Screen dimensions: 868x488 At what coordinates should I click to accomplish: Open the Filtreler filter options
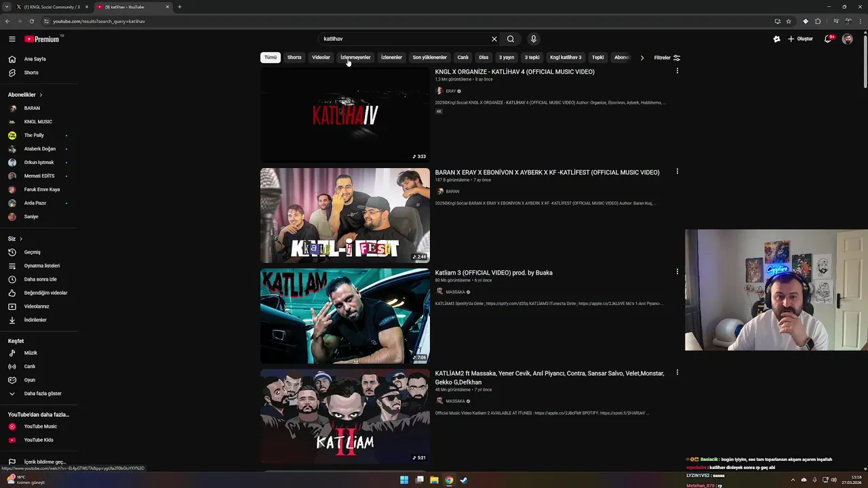pos(667,58)
